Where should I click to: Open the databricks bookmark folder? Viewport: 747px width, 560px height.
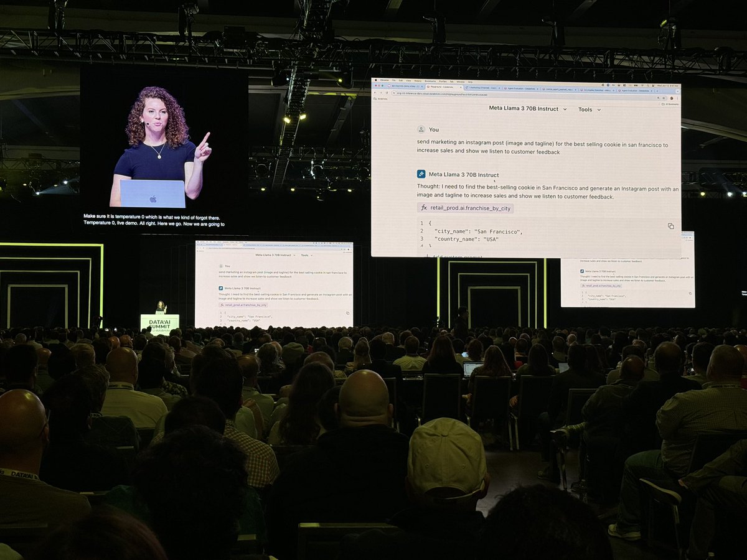[x=380, y=98]
